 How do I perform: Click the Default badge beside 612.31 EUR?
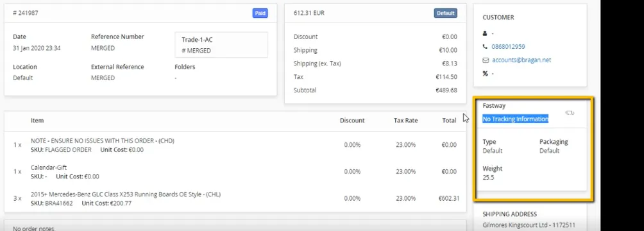446,13
